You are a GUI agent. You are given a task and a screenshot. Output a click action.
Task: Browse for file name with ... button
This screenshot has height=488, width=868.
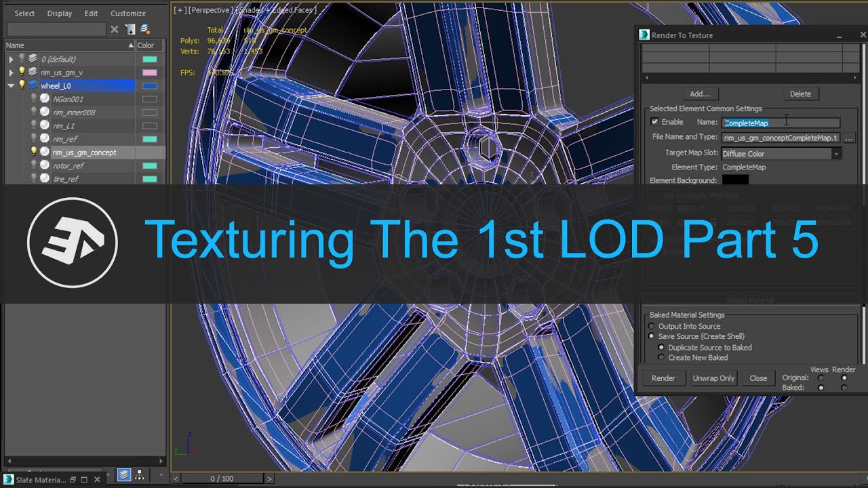pos(848,138)
